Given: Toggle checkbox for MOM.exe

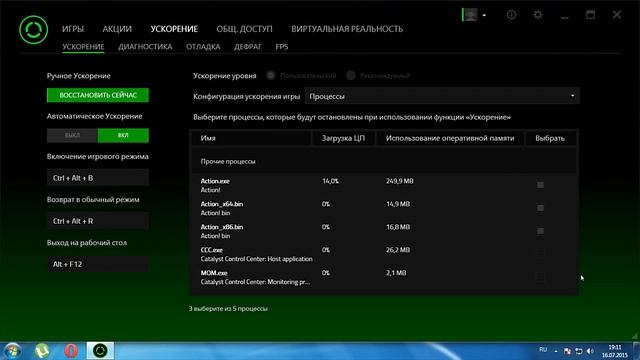Looking at the screenshot, I should 540,277.
